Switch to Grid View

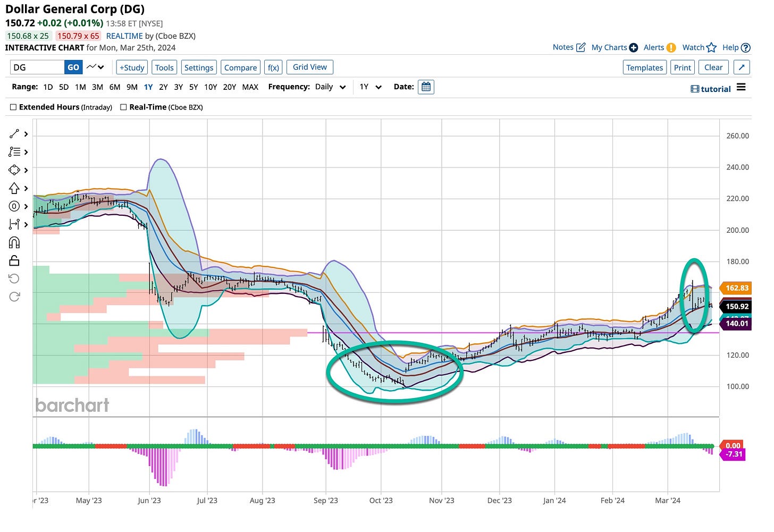click(x=310, y=67)
